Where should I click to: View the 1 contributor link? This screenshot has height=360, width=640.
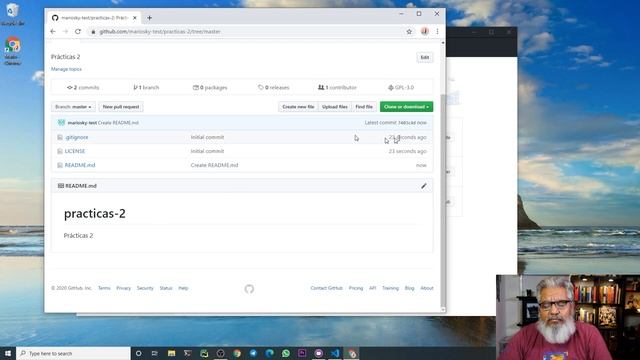[337, 87]
